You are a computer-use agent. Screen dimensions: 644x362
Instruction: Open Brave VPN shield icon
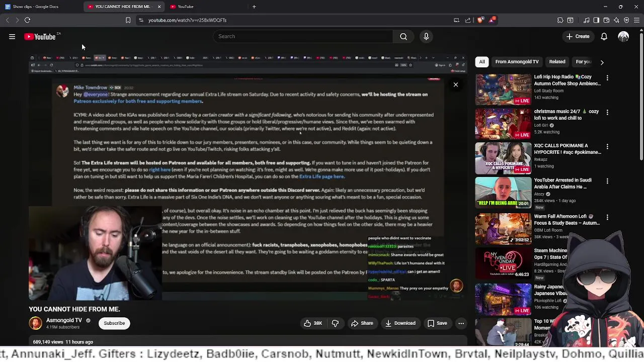tap(626, 20)
